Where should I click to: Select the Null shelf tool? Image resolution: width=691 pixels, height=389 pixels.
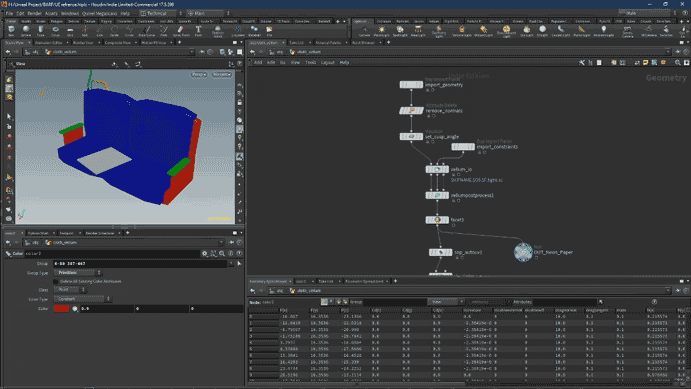(x=85, y=30)
